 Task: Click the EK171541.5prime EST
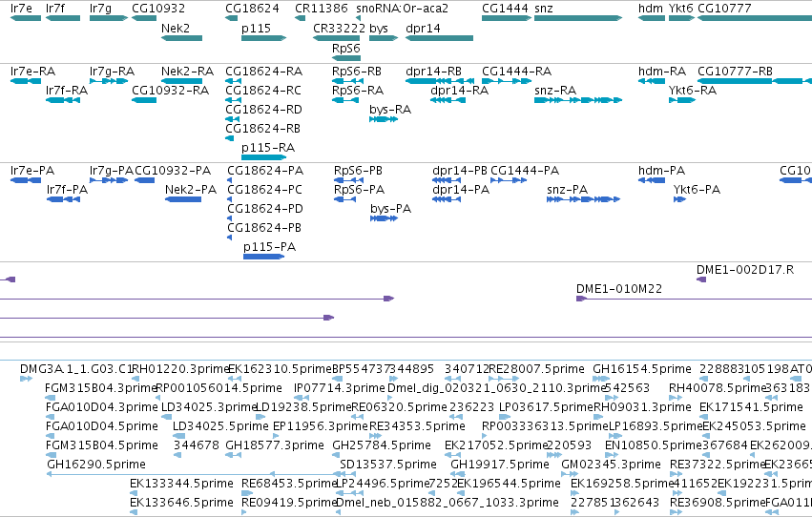point(702,417)
